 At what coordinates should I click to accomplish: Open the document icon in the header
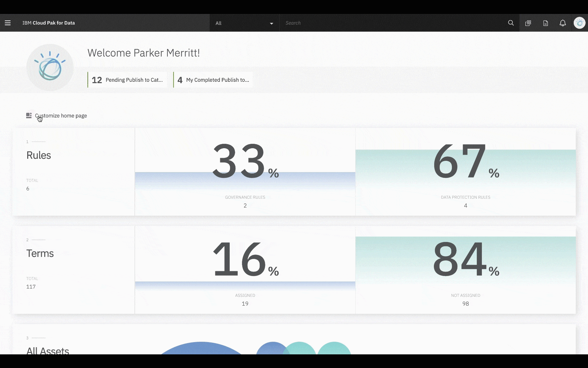point(545,23)
